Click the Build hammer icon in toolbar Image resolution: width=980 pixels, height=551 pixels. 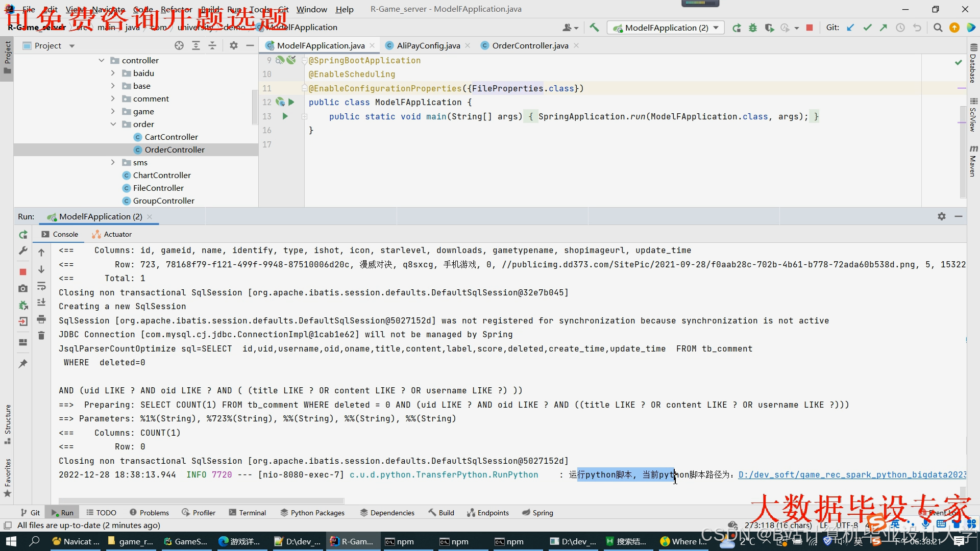point(594,28)
